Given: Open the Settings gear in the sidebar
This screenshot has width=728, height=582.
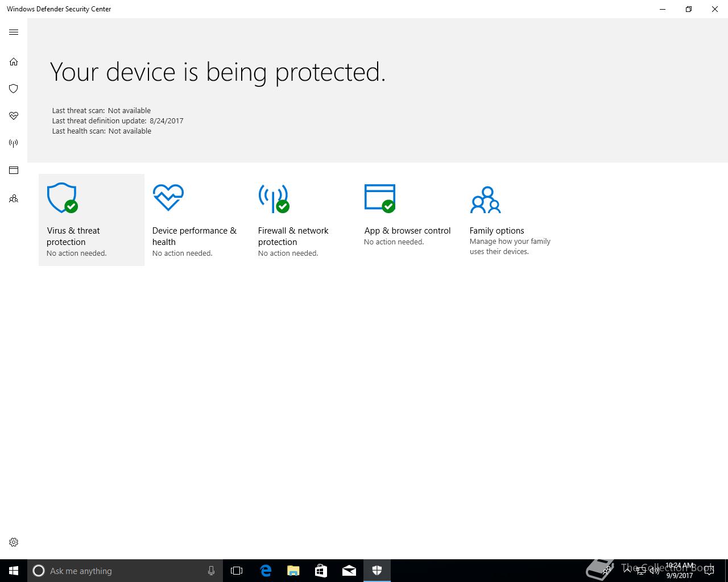Looking at the screenshot, I should (14, 542).
